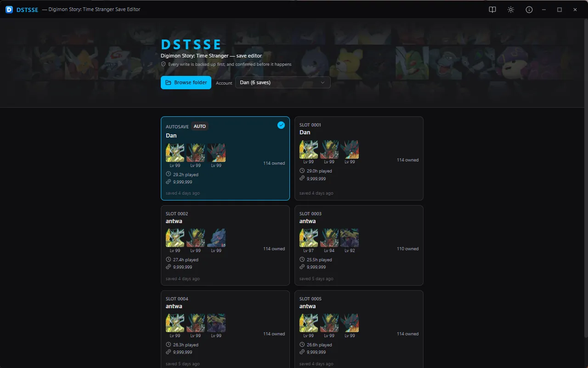The image size is (588, 368).
Task: Click currency icon in SLOT 0005 card
Action: (302, 352)
